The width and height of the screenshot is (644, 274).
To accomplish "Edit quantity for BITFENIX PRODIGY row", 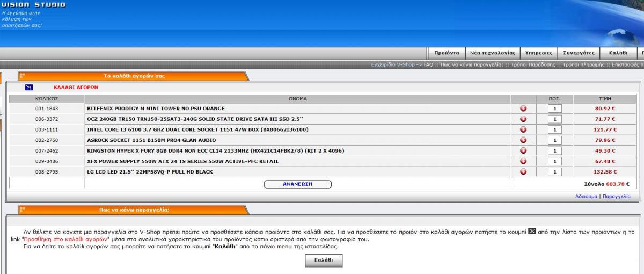I will click(x=554, y=109).
